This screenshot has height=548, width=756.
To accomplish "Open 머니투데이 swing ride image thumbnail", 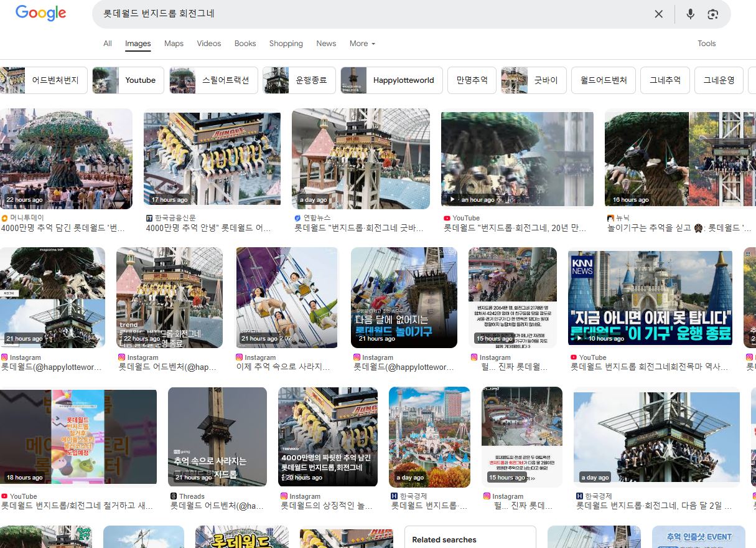I will (x=66, y=159).
